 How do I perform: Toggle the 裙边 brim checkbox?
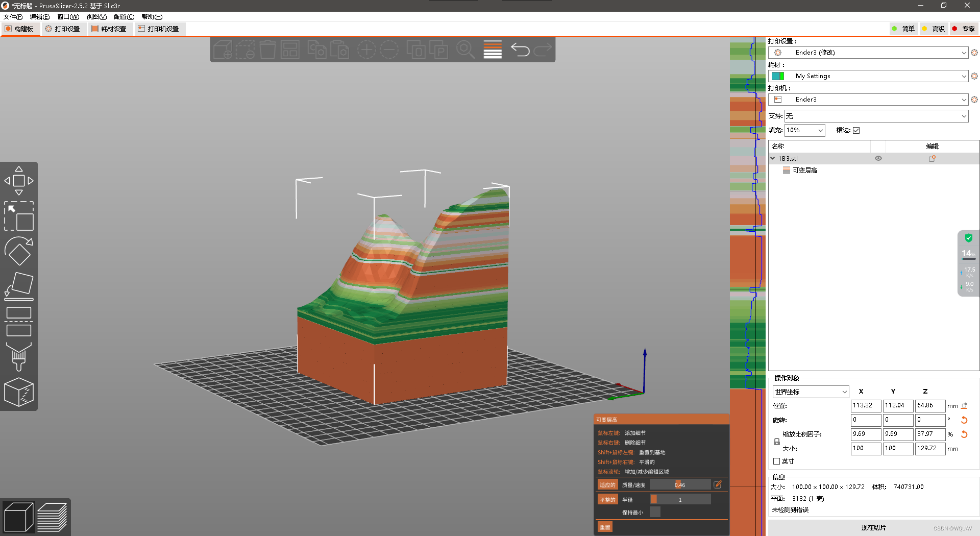[x=856, y=130]
